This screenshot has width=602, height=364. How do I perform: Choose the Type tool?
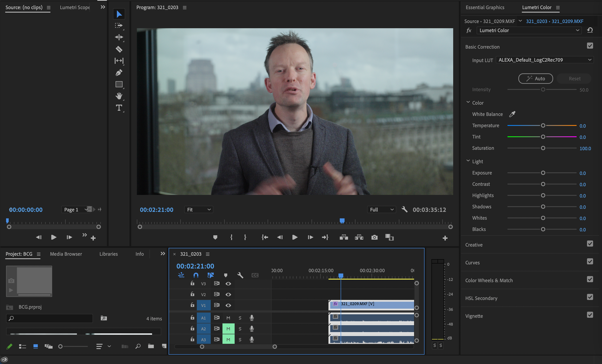pos(119,108)
